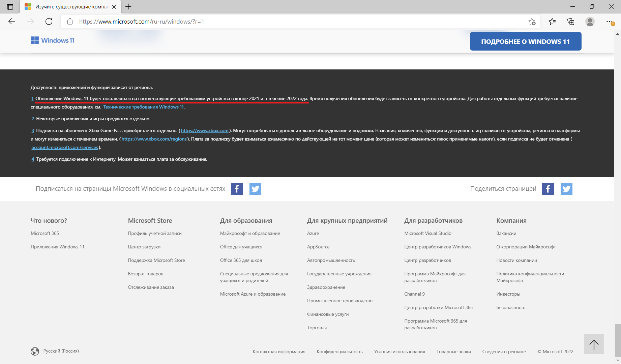621x364 pixels.
Task: Open the Collections icon
Action: [571, 22]
